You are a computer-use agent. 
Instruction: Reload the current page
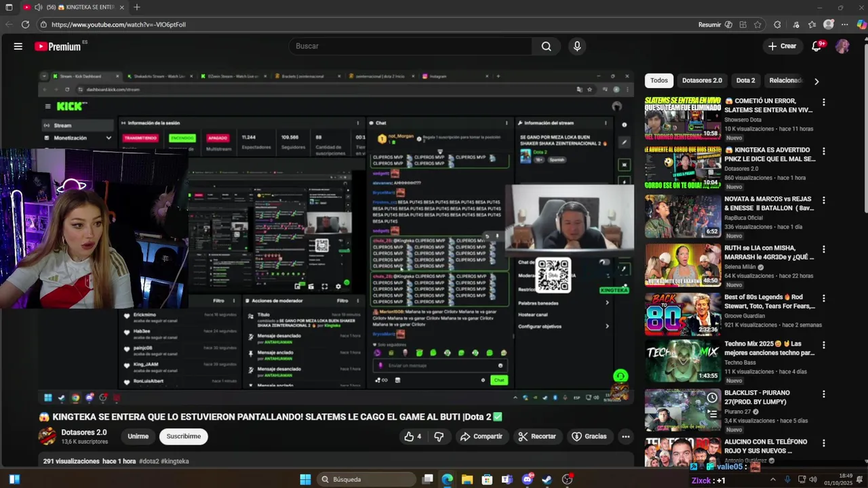25,24
